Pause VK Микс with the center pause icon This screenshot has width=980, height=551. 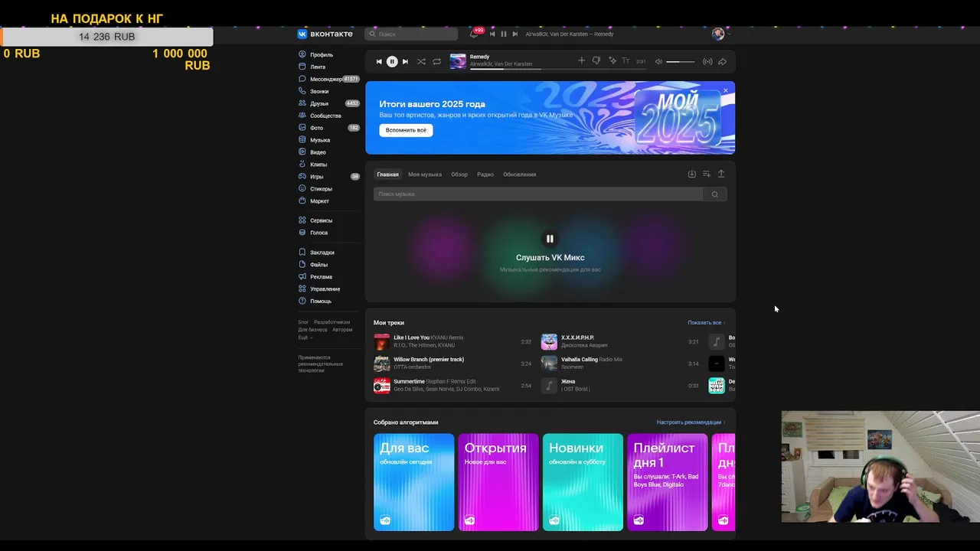[550, 239]
